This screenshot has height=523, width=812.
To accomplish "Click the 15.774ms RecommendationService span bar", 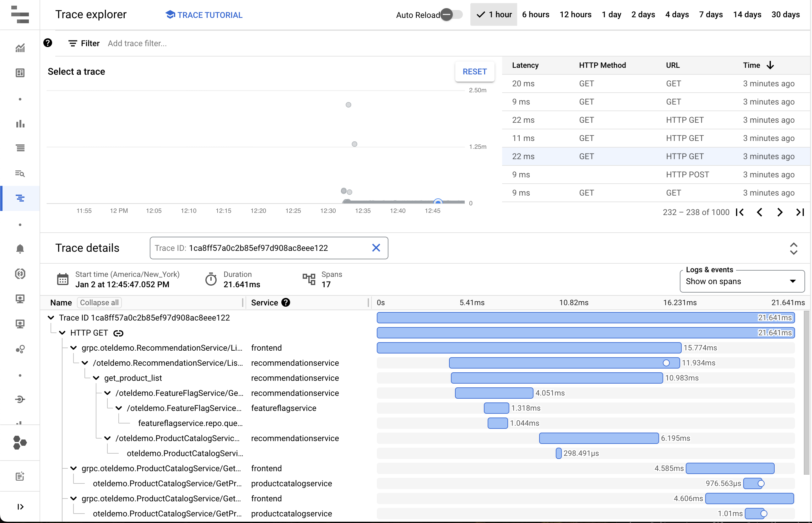I will coord(529,348).
